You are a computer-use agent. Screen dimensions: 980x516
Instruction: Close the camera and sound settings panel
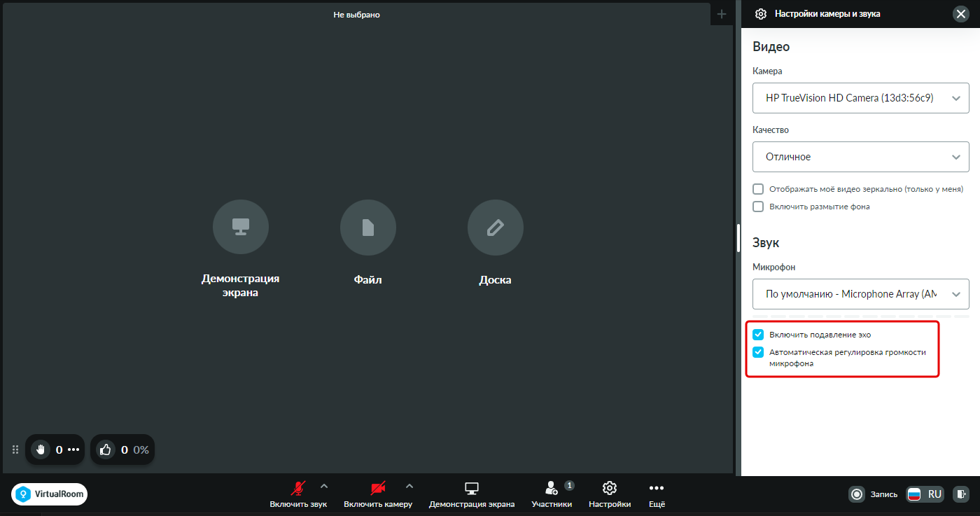coord(960,14)
